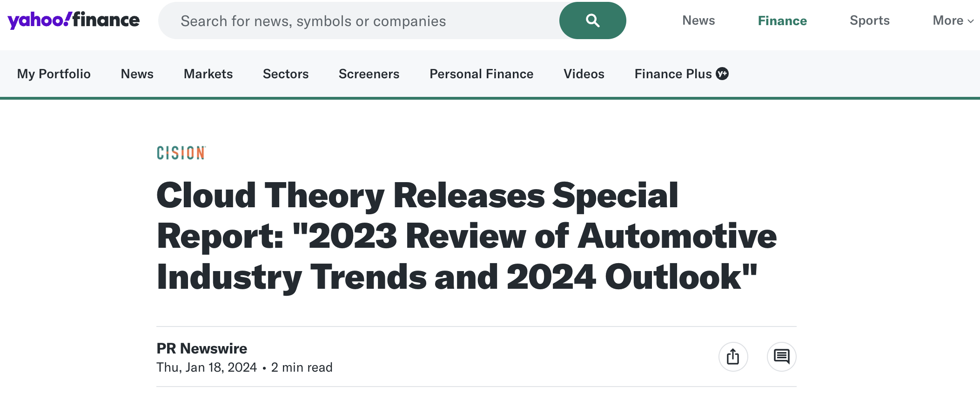Open the Sectors menu item
980x408 pixels.
point(286,74)
